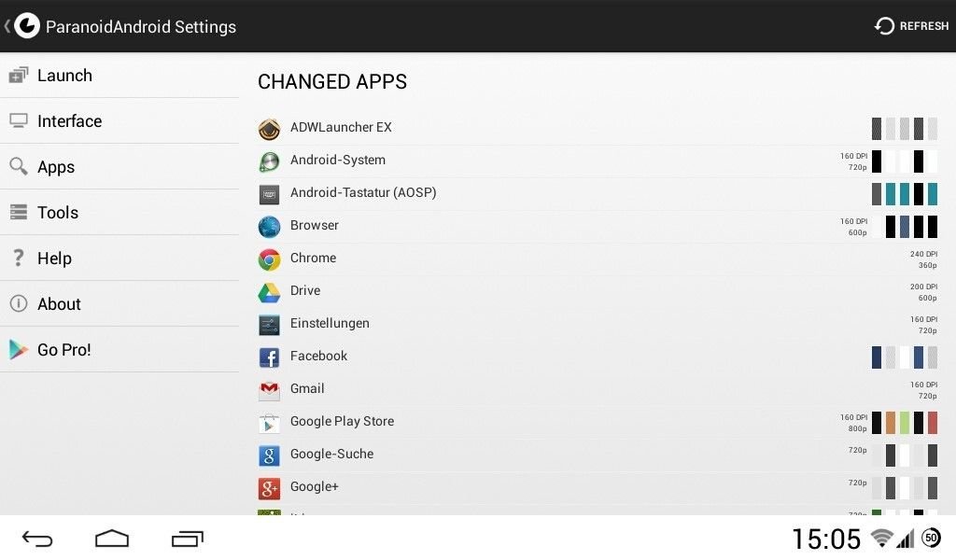Click the Drive app icon
956x560 pixels.
click(x=269, y=292)
